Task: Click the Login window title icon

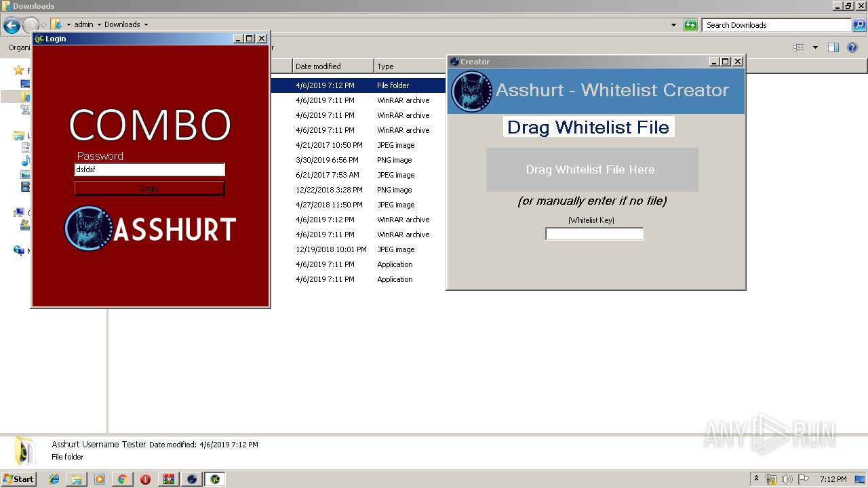Action: pos(39,39)
